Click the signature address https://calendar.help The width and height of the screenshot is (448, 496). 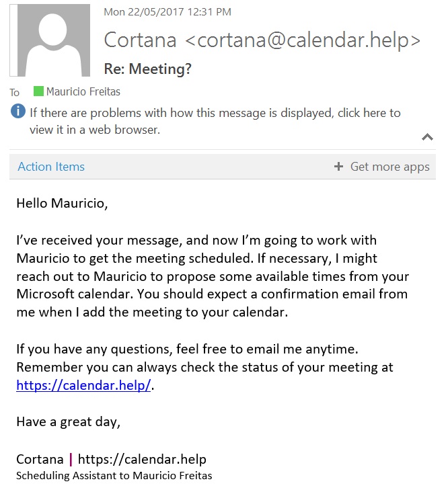click(x=142, y=459)
